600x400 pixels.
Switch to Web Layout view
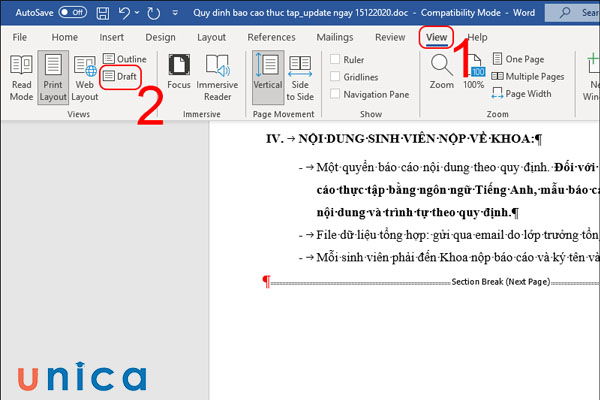85,76
